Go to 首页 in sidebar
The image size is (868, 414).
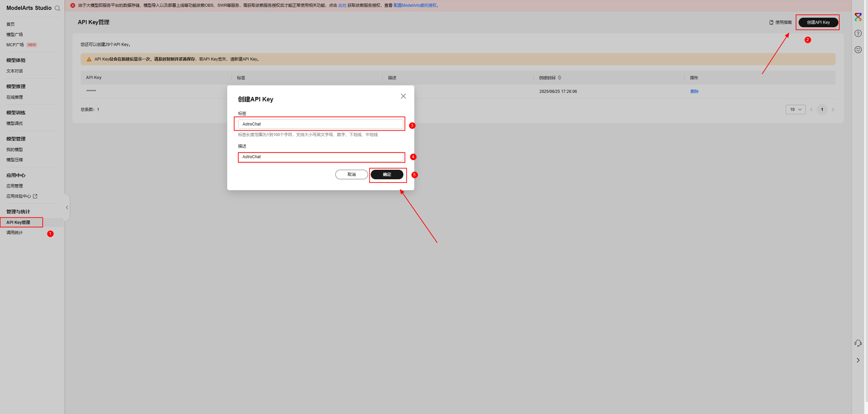(11, 24)
